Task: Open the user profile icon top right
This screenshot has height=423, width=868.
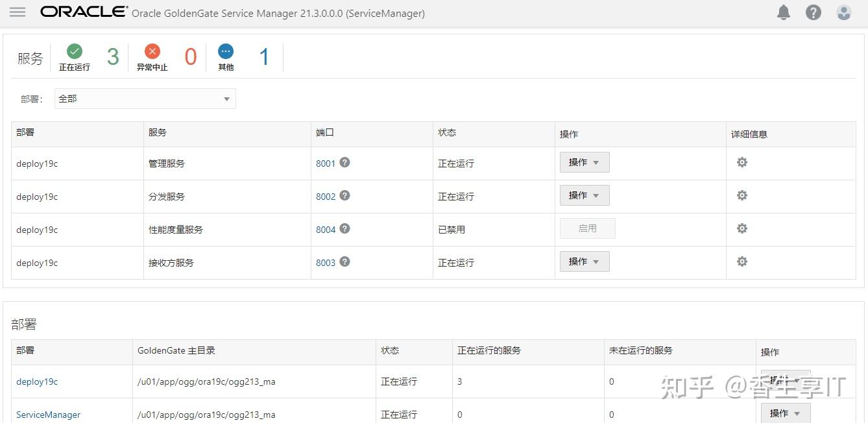Action: pos(843,12)
